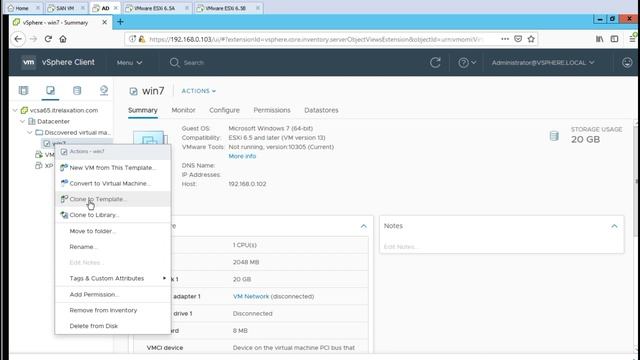
Task: Open the help question mark menu
Action: coord(467,62)
